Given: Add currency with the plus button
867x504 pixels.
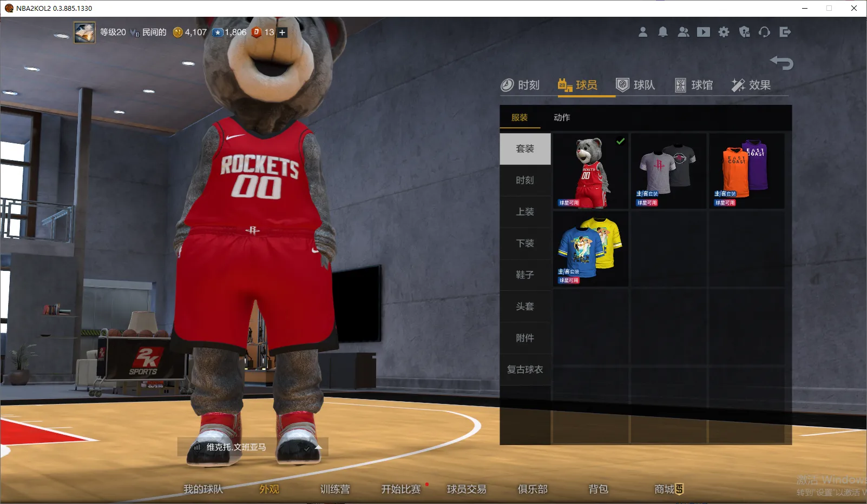Looking at the screenshot, I should tap(282, 32).
